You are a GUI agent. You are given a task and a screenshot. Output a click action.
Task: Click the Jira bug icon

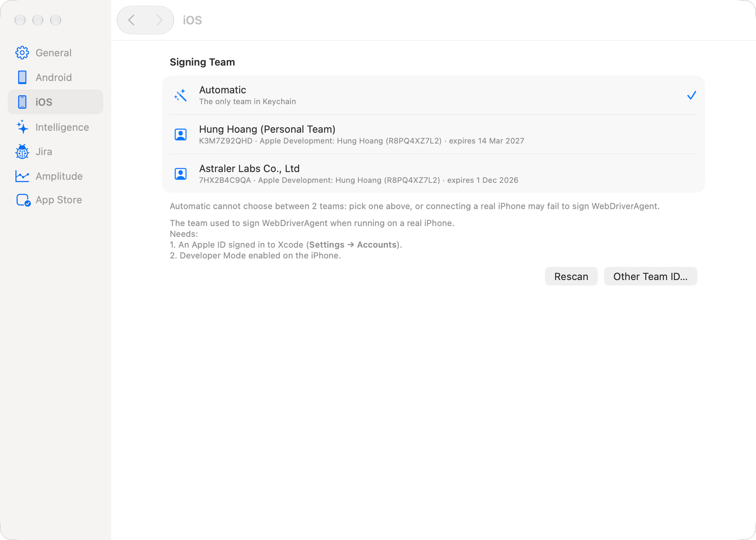[22, 151]
